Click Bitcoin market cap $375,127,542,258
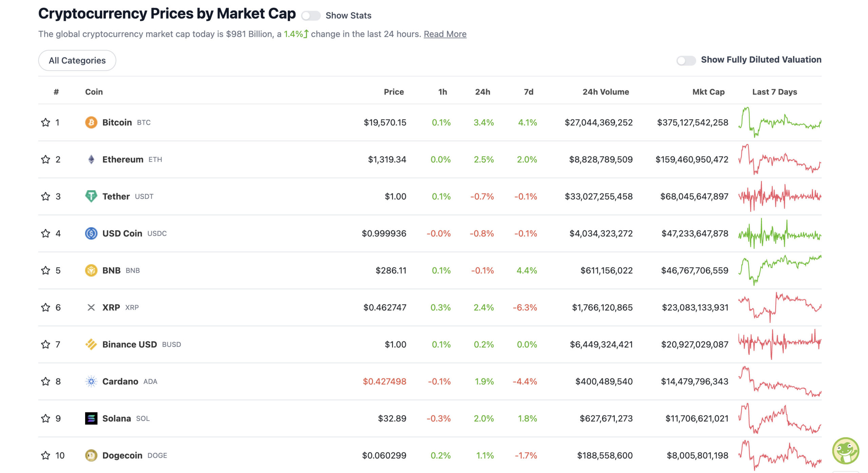This screenshot has width=868, height=473. tap(692, 122)
